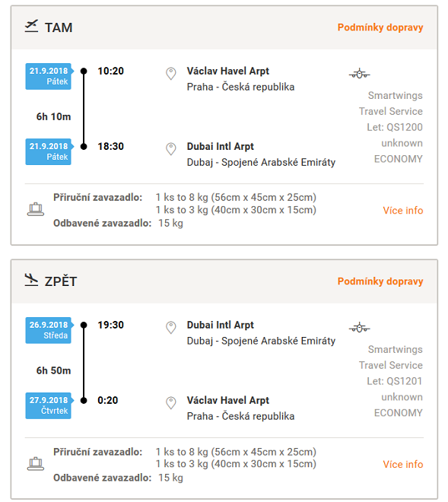The image size is (448, 502).
Task: Click the landing plane icon beside ZPĚT
Action: 31,280
